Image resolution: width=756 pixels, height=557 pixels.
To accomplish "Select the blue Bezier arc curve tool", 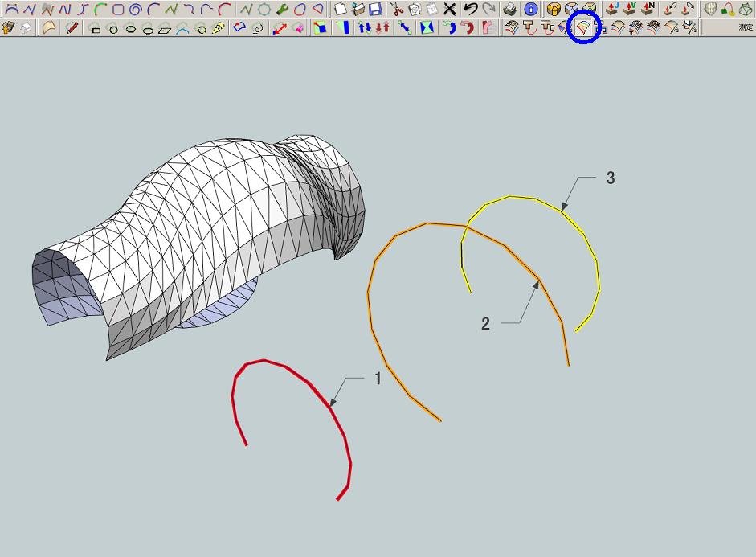I will click(12, 9).
